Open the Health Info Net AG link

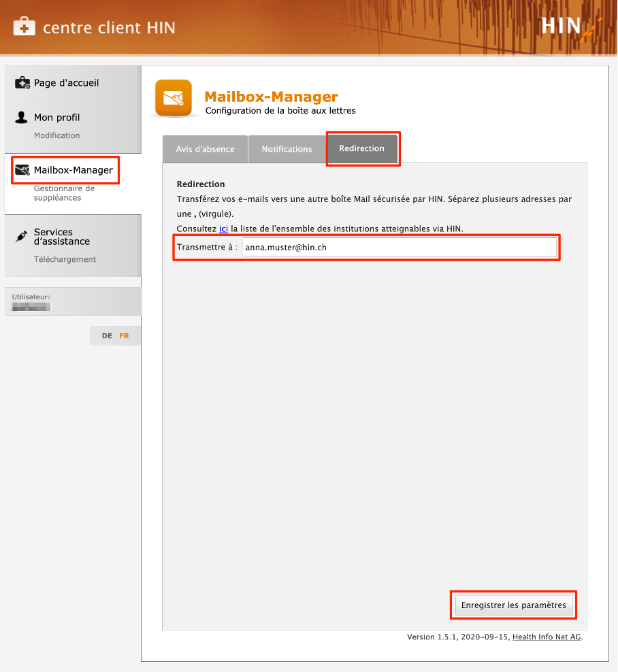click(x=546, y=637)
